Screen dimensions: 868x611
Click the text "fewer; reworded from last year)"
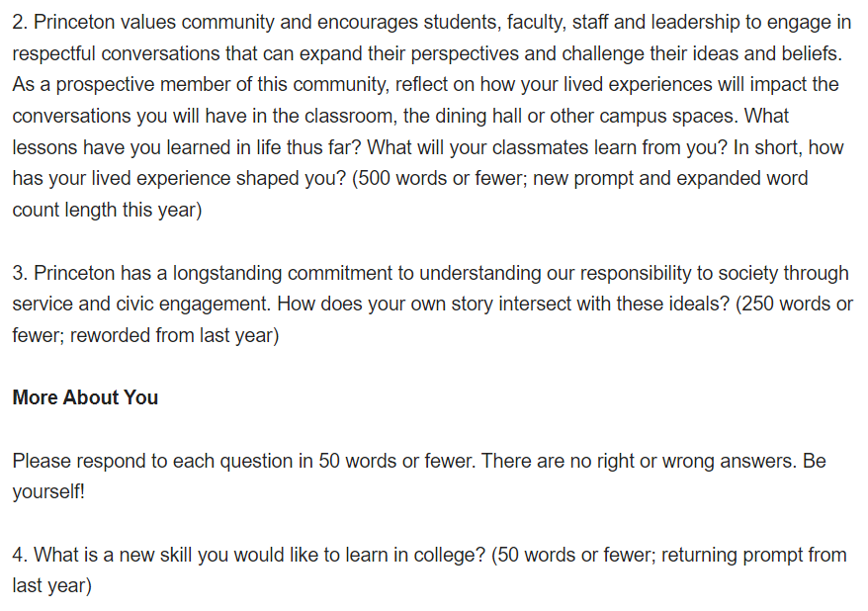145,335
